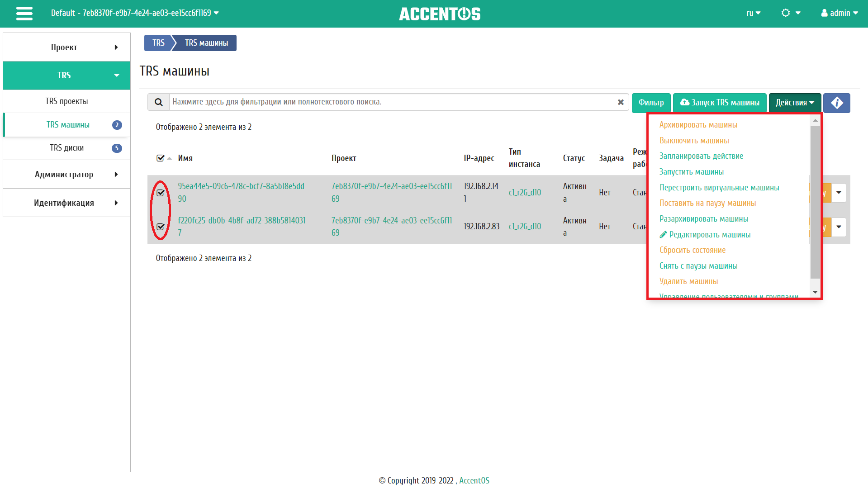868x488 pixels.
Task: Expand the Администратор sidebar section
Action: (x=67, y=174)
